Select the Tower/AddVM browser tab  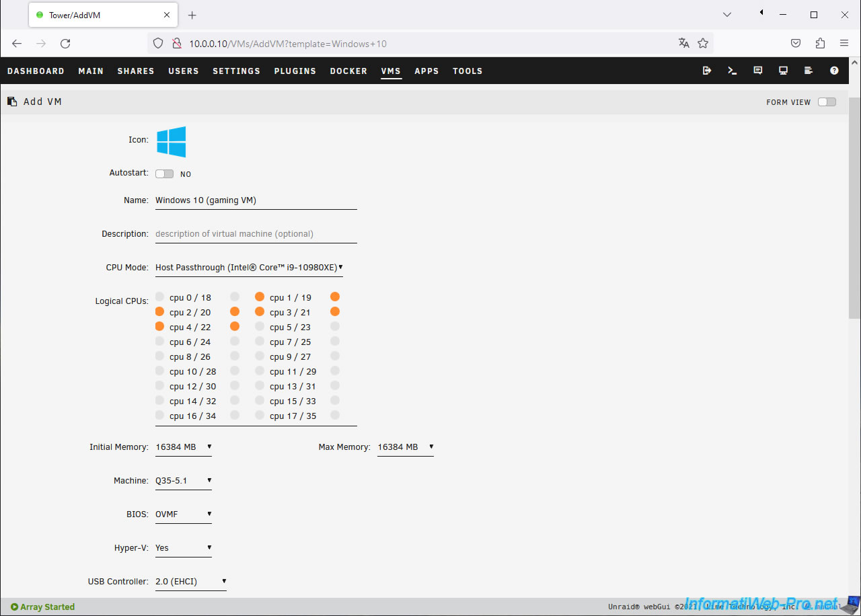tap(104, 15)
